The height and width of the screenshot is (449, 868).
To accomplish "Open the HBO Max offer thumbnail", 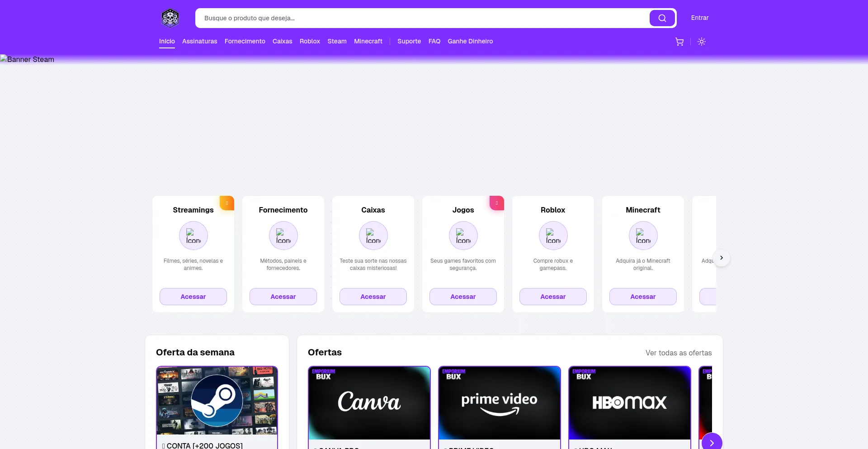I will (630, 403).
